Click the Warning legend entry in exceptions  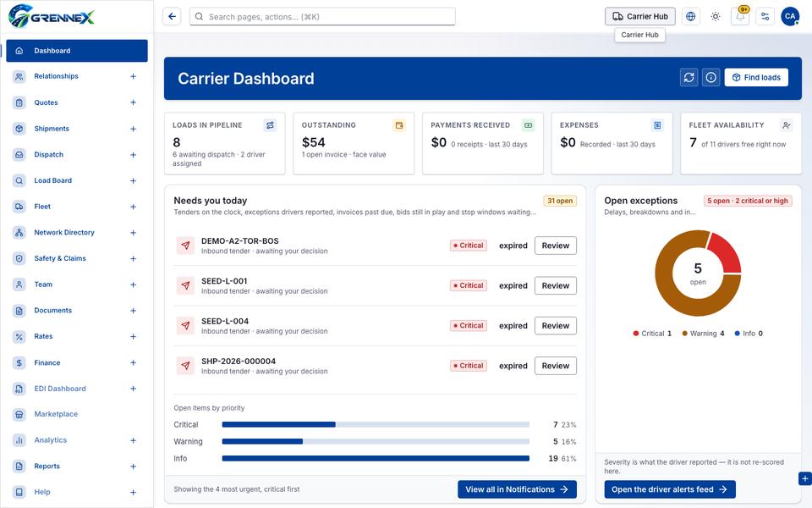pos(703,334)
